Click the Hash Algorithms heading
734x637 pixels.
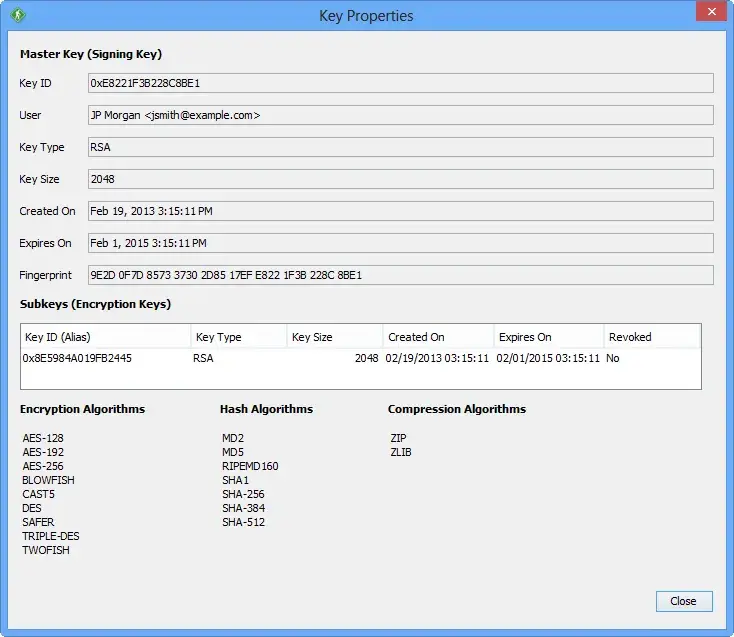tap(266, 409)
